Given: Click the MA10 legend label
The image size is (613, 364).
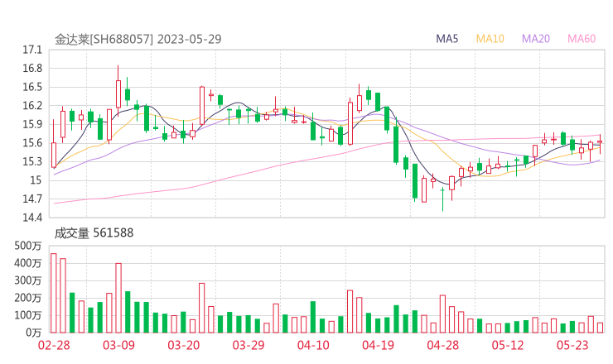Looking at the screenshot, I should tap(490, 39).
